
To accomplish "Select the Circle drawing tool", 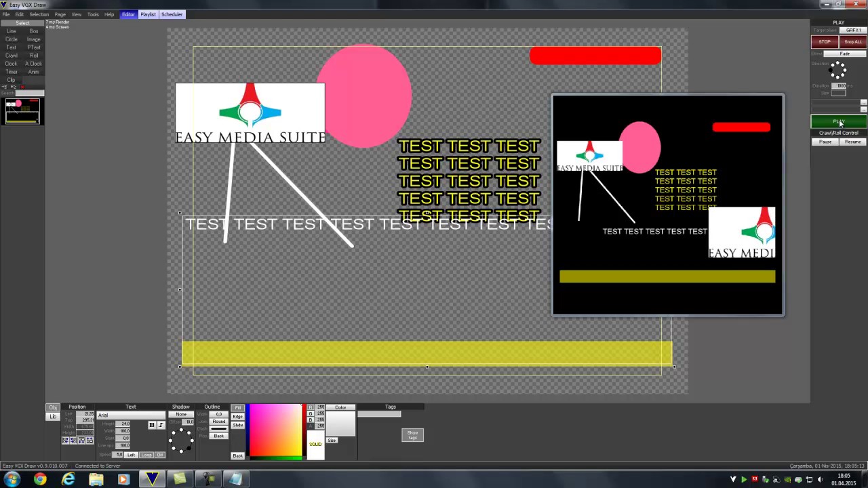I will [x=12, y=39].
